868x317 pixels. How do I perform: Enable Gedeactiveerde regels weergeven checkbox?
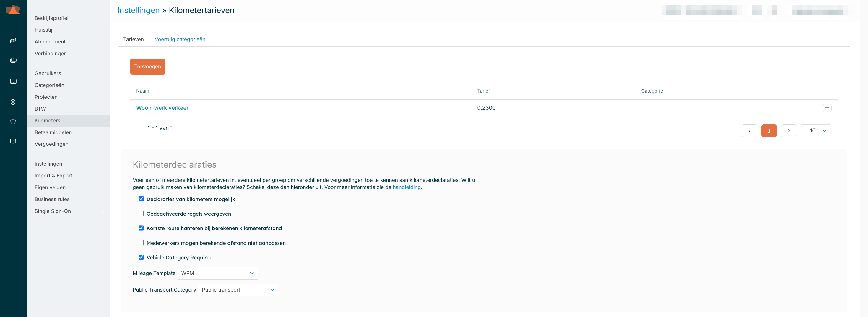tap(141, 214)
